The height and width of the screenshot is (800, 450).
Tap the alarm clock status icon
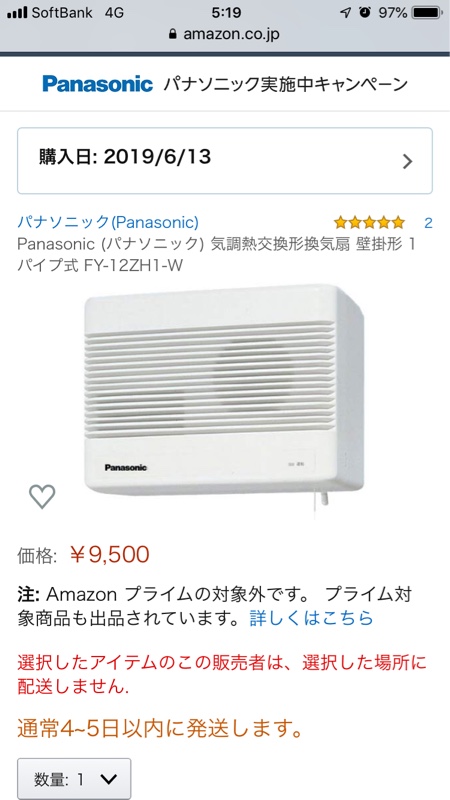tap(364, 13)
